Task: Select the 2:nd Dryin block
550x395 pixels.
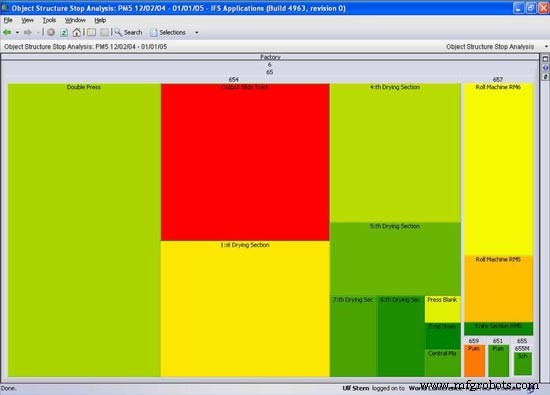Action: [443, 336]
